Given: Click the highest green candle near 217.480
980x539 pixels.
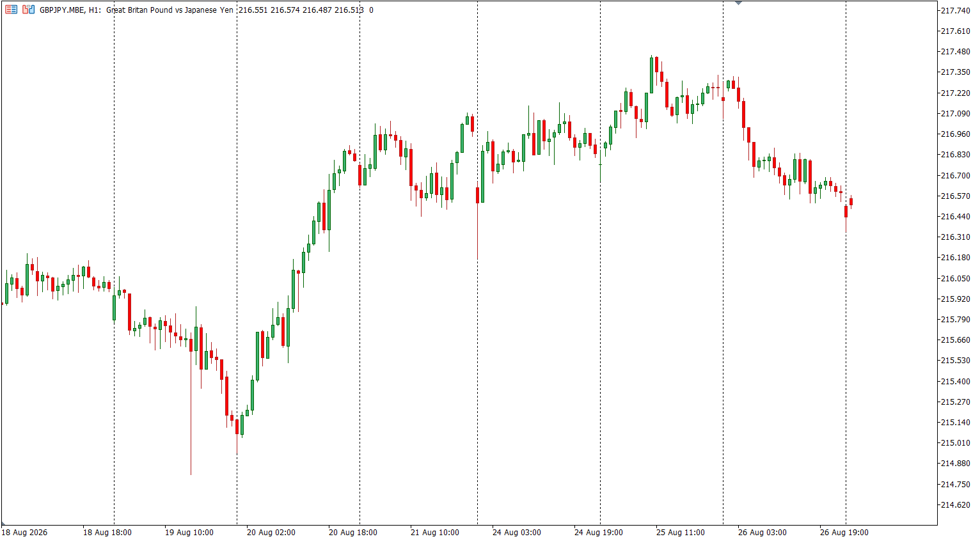Looking at the screenshot, I should pyautogui.click(x=651, y=75).
